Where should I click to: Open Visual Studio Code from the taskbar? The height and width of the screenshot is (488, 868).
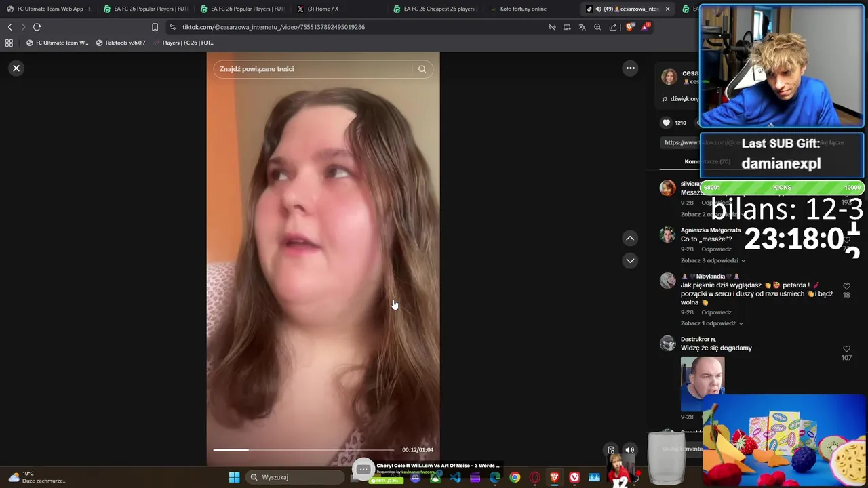pos(455,477)
